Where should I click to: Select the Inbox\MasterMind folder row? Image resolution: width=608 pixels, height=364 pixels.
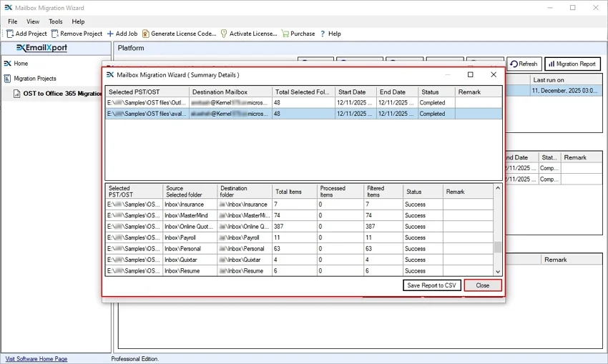click(299, 215)
